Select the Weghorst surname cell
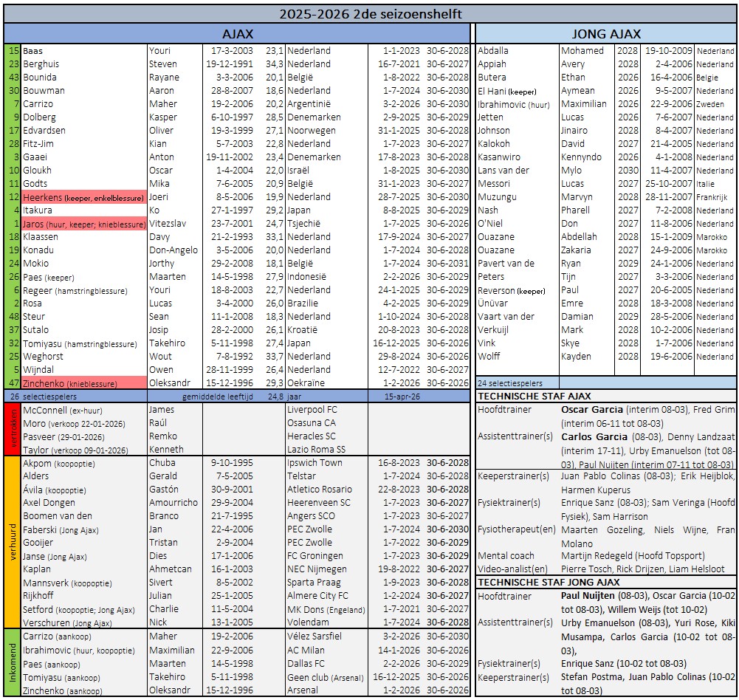 tap(83, 357)
